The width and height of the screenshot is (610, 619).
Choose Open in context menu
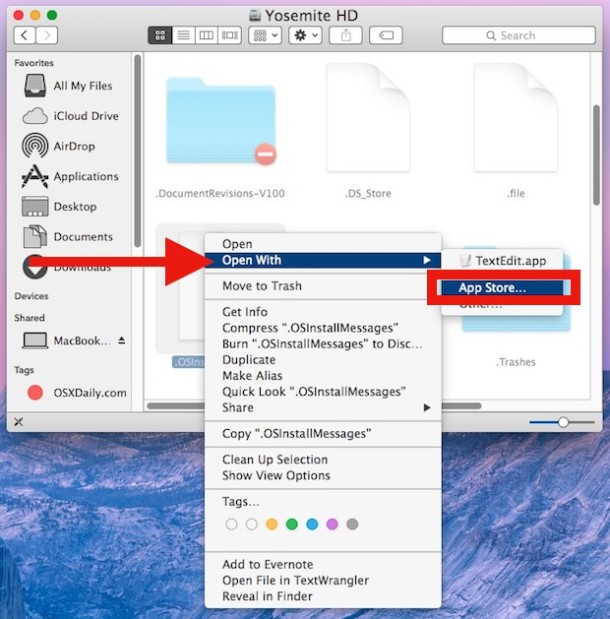point(323,244)
